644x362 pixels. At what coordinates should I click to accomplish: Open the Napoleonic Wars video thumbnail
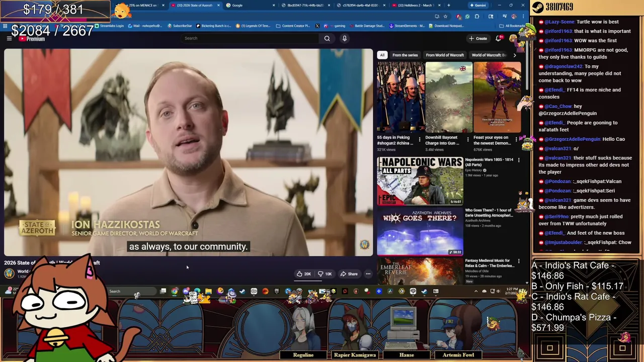point(420,181)
